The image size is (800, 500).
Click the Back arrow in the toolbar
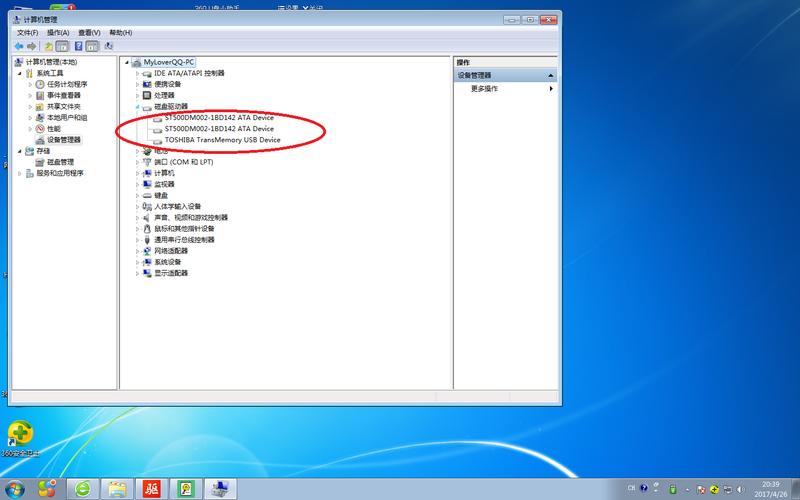click(x=19, y=46)
